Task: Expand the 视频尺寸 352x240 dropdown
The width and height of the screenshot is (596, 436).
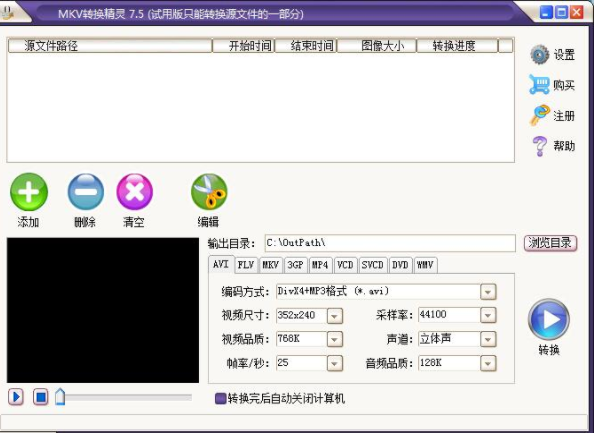Action: tap(334, 316)
